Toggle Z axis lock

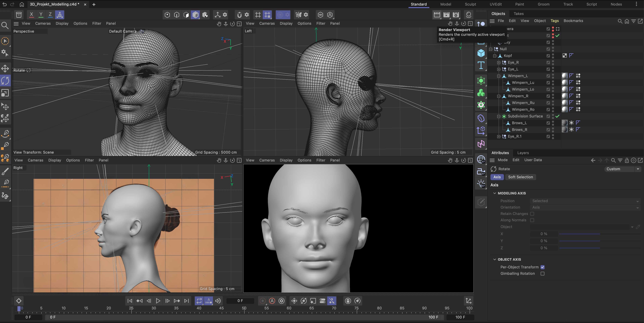[x=50, y=14]
